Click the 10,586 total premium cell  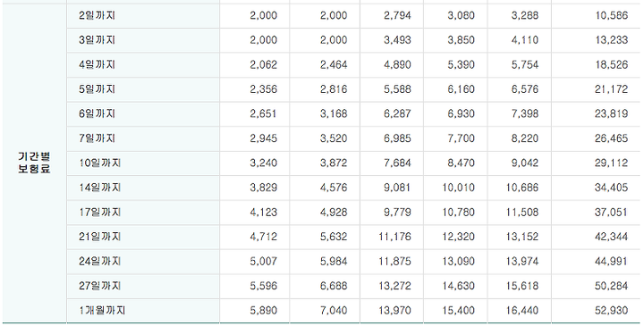pos(612,15)
